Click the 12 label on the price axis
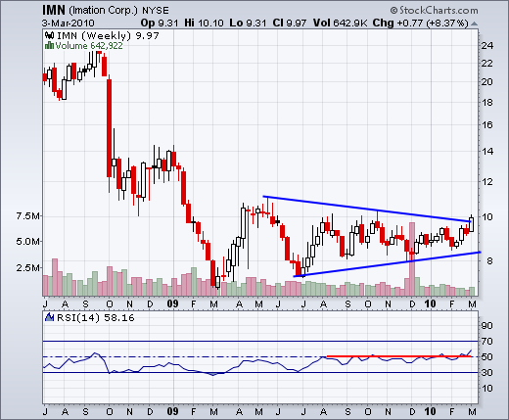The height and width of the screenshot is (420, 509). click(487, 181)
